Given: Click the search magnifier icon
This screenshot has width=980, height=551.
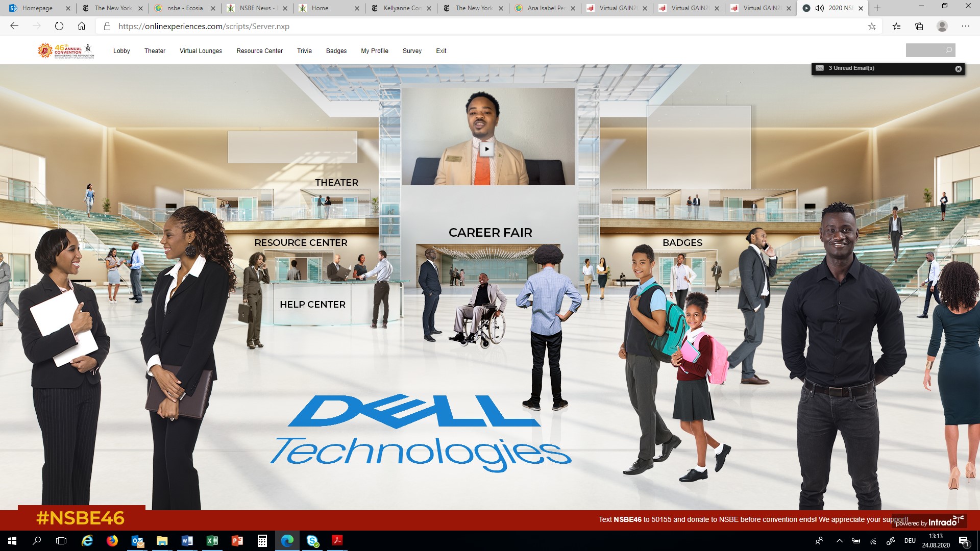Looking at the screenshot, I should tap(949, 50).
